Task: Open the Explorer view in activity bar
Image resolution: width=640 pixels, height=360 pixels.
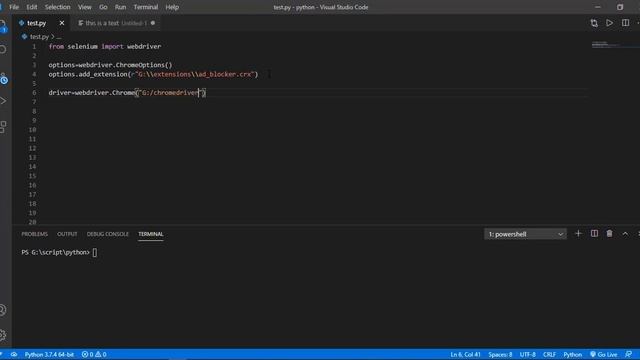Action: coord(2,26)
